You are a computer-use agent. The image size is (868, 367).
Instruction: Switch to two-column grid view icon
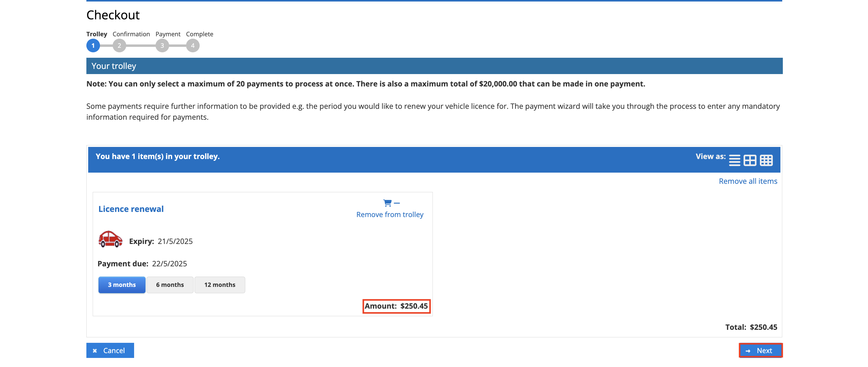[750, 160]
